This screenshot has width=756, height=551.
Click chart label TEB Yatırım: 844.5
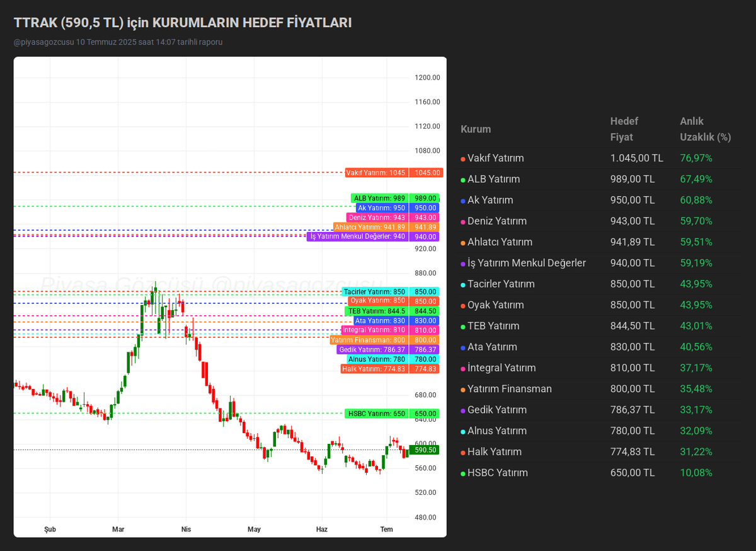click(377, 311)
